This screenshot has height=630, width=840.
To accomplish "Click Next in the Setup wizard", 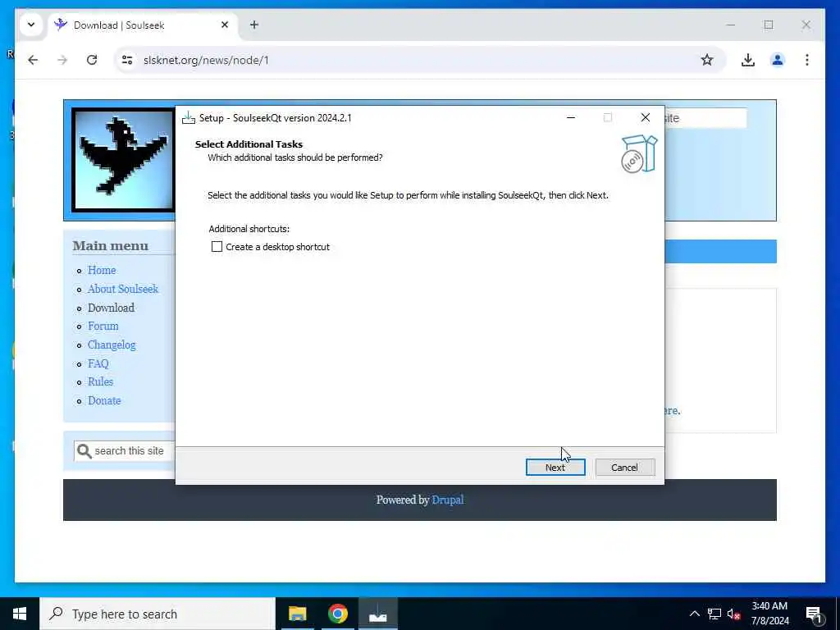I will 555,467.
